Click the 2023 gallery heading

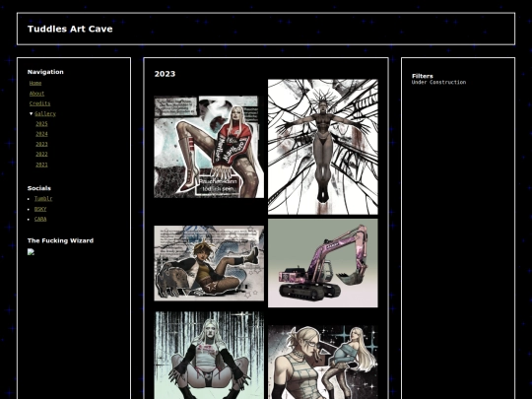[x=165, y=74]
